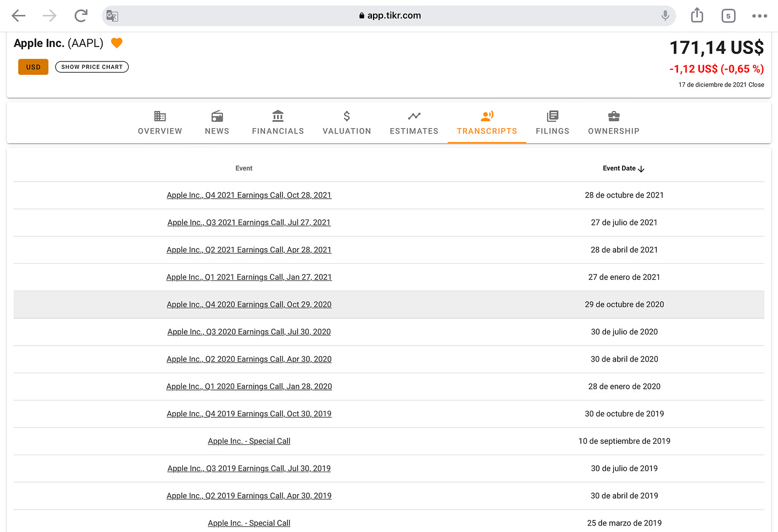Switch to the OWNERSHIP tab label
Image resolution: width=778 pixels, height=532 pixels.
click(x=614, y=131)
